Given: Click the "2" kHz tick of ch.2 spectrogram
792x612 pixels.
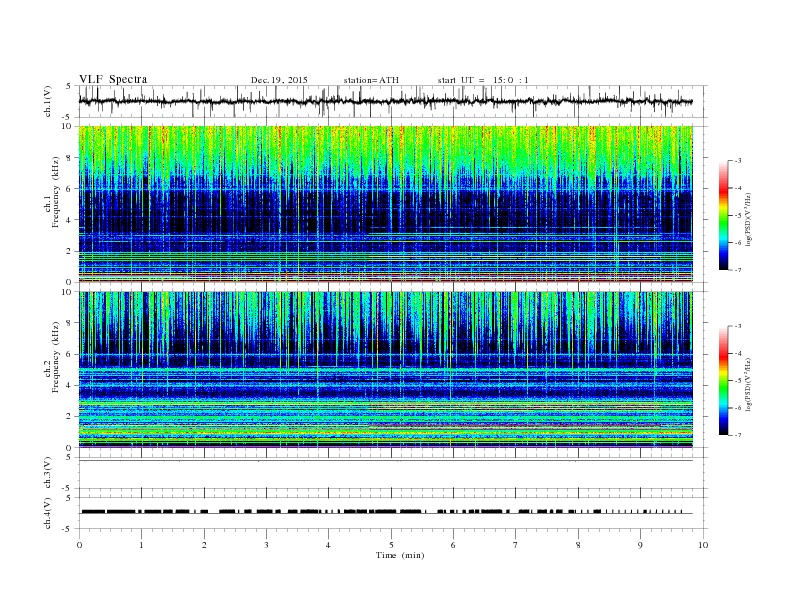Looking at the screenshot, I should pos(69,416).
